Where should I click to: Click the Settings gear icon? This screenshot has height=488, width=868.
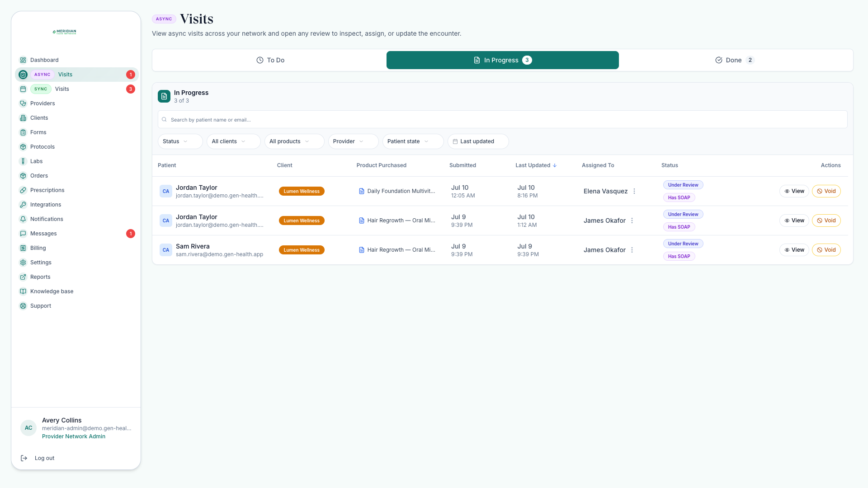pyautogui.click(x=23, y=263)
